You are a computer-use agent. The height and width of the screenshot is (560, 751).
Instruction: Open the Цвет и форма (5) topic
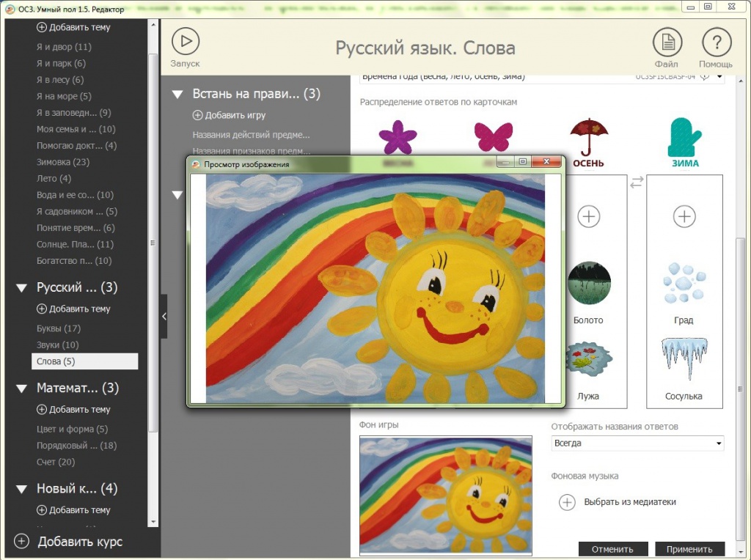point(73,429)
